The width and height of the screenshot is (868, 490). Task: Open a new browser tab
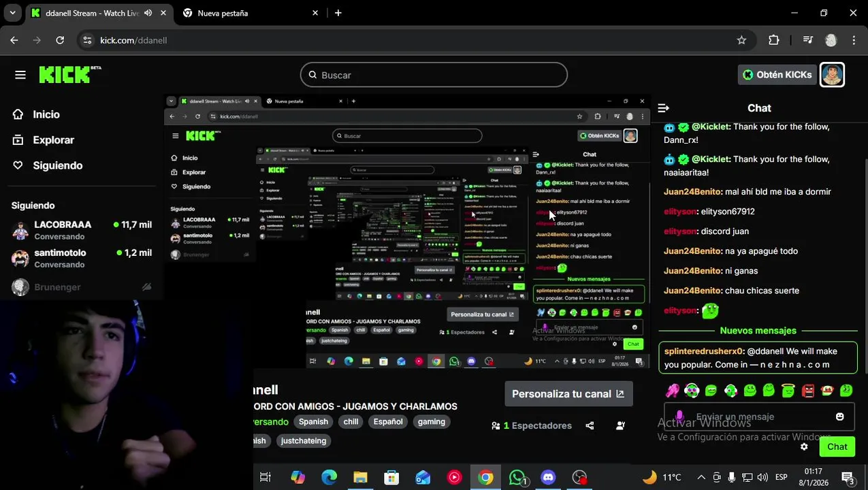(338, 13)
